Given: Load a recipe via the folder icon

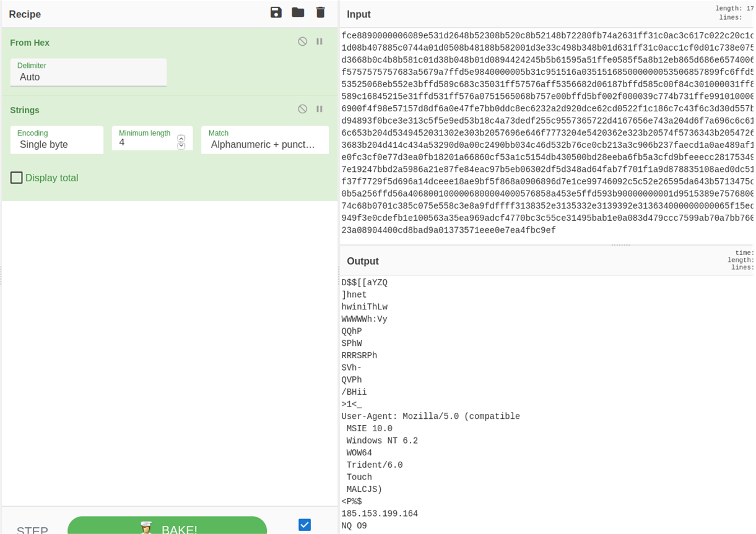Looking at the screenshot, I should [298, 12].
